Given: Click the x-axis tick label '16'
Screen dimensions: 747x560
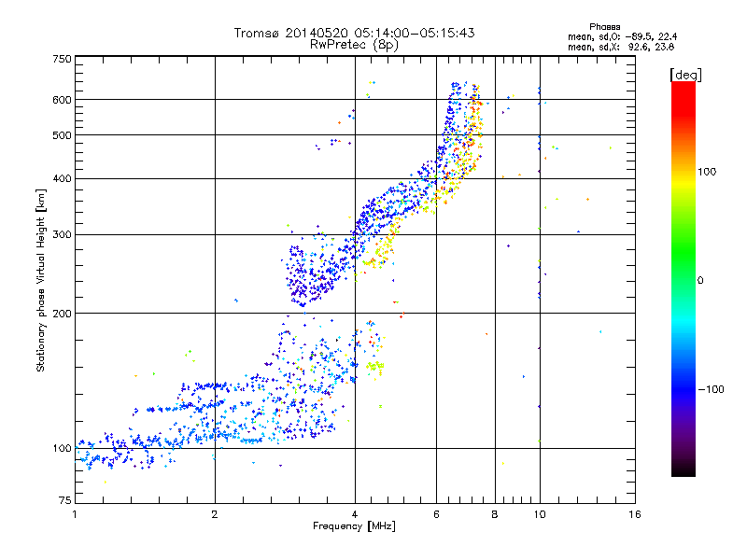Looking at the screenshot, I should click(635, 514).
